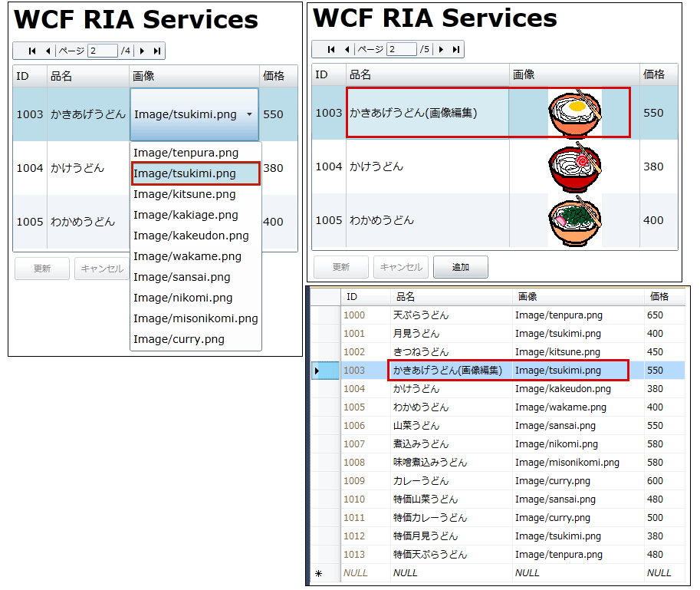Click the 追加 button
Image resolution: width=700 pixels, height=590 pixels.
[461, 267]
